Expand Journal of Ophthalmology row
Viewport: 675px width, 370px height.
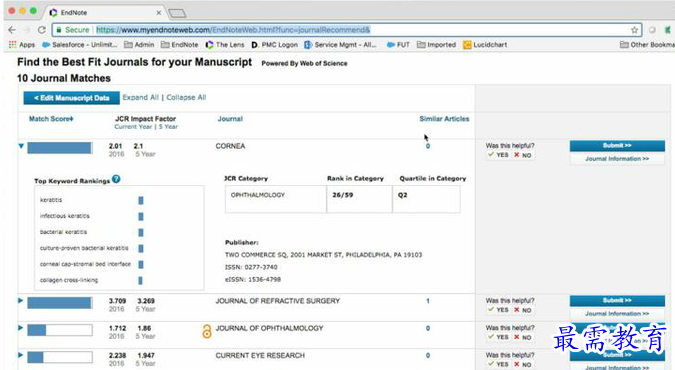pos(21,328)
